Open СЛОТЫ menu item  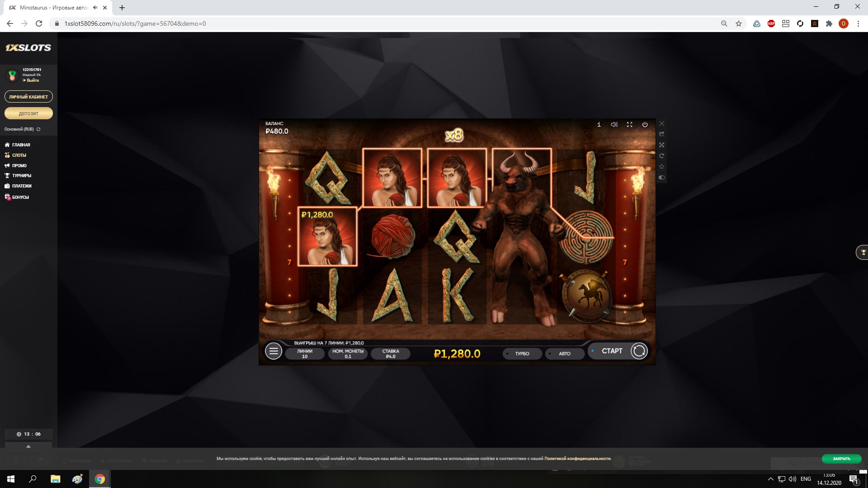click(16, 155)
